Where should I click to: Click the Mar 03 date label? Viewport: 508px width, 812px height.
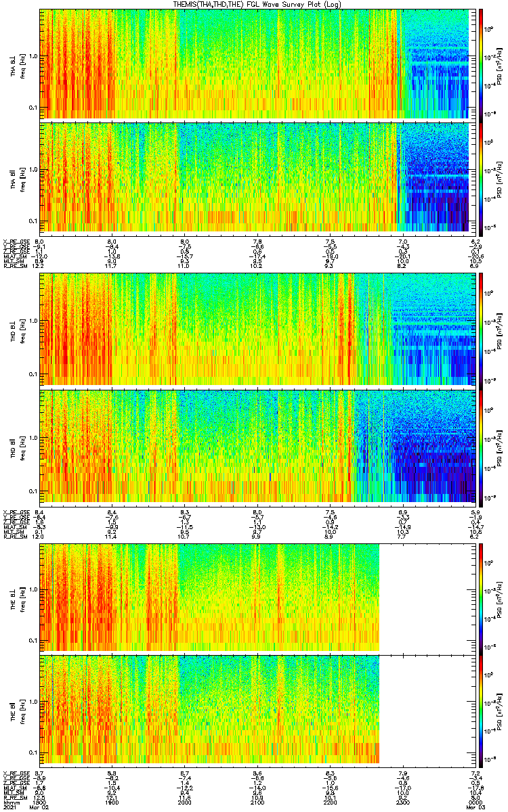[475, 807]
